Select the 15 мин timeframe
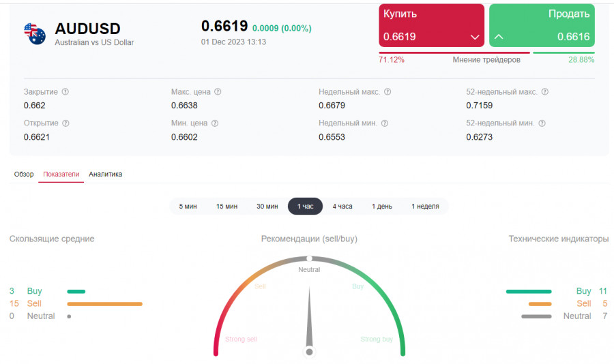Viewport: 614px width, 364px height. click(x=226, y=207)
